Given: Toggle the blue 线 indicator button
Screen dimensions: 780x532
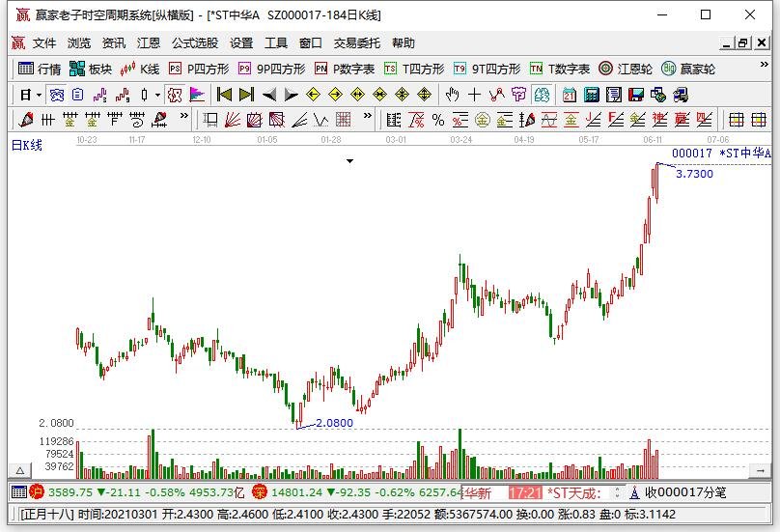Looking at the screenshot, I should pyautogui.click(x=57, y=95).
